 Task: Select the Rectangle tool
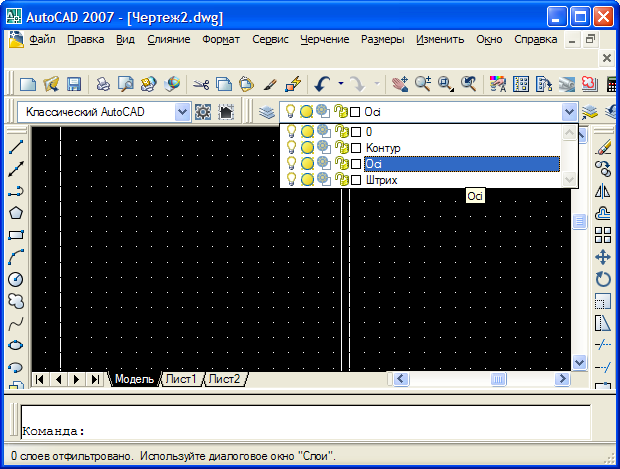tap(16, 235)
